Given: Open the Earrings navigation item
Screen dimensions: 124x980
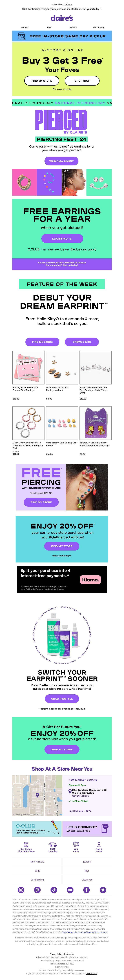Looking at the screenshot, I should pos(25,27).
